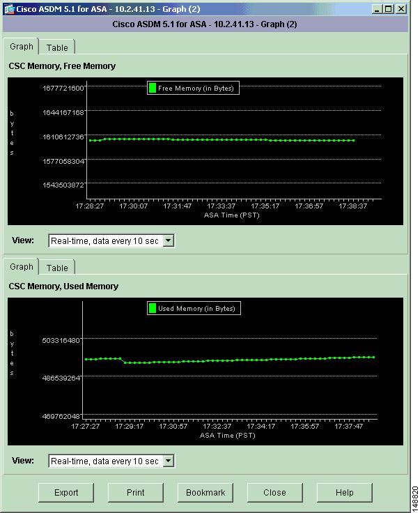The width and height of the screenshot is (420, 513).
Task: Click the 17:28:27 time label
Action: [90, 206]
